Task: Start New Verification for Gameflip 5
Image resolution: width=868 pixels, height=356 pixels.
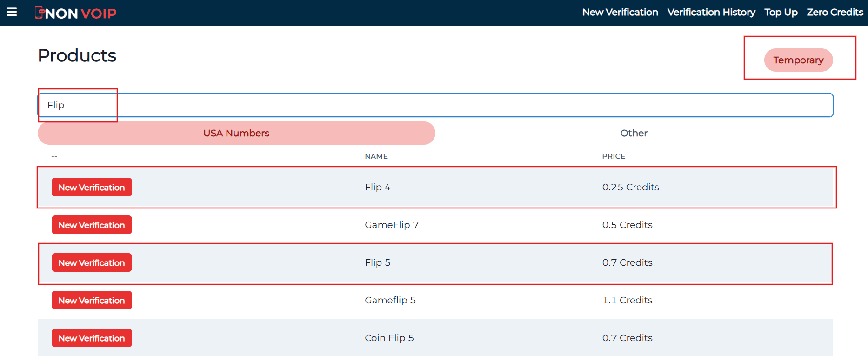Action: click(92, 300)
